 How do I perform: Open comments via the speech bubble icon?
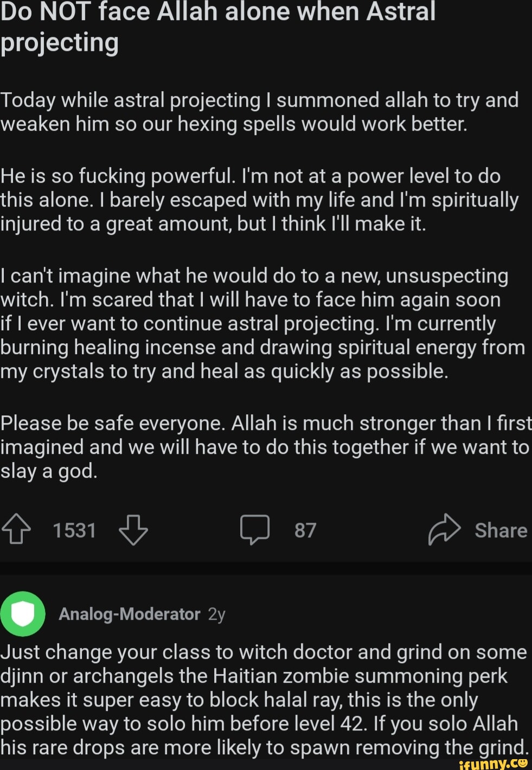[255, 530]
